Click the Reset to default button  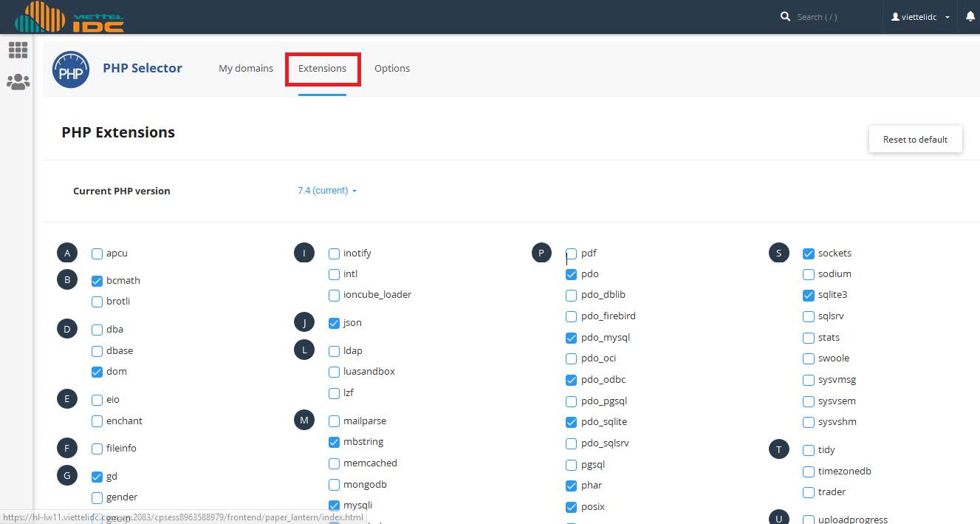(915, 139)
